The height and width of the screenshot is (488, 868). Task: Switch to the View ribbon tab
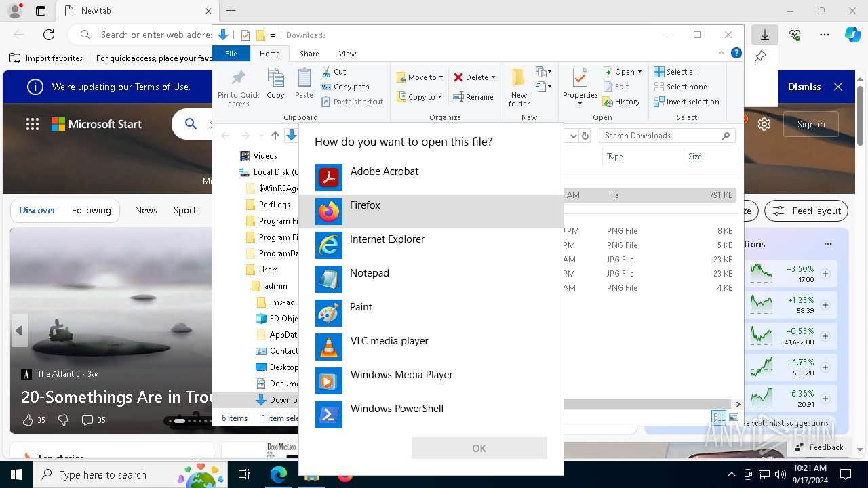347,54
